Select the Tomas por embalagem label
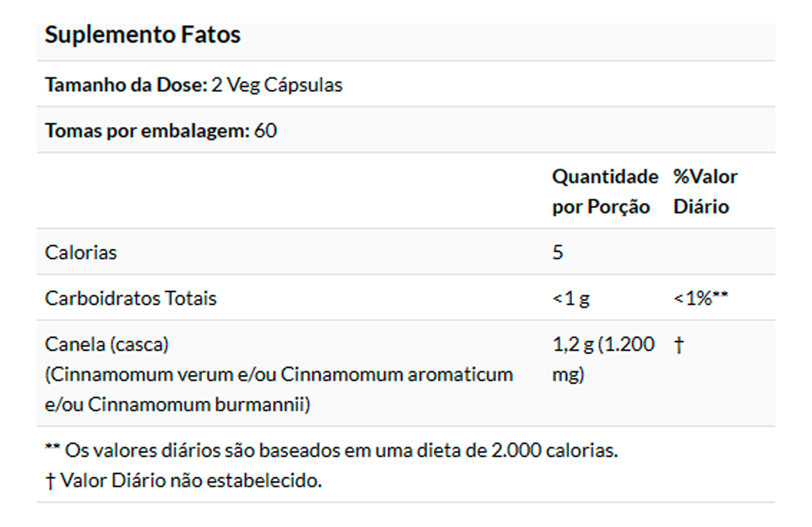This screenshot has height=527, width=812. pos(147,131)
